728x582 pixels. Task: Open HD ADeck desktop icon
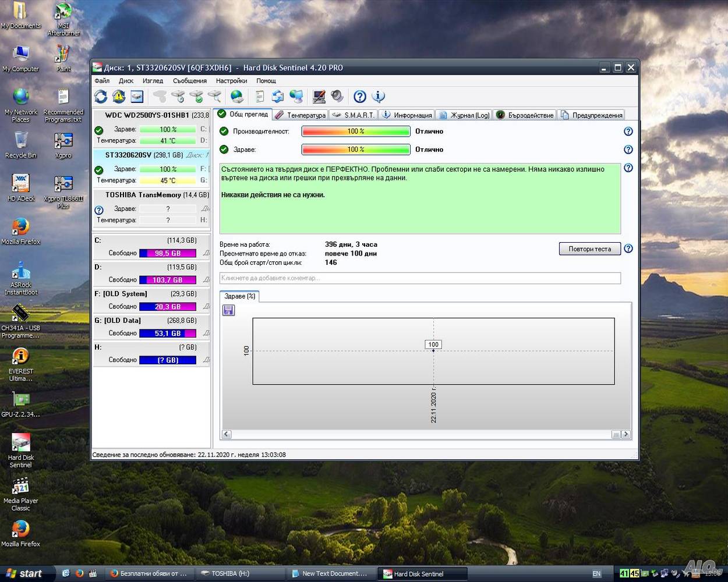20,188
